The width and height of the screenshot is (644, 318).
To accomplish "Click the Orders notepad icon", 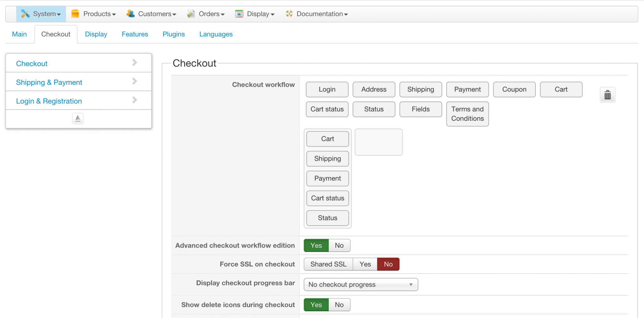I will point(191,14).
